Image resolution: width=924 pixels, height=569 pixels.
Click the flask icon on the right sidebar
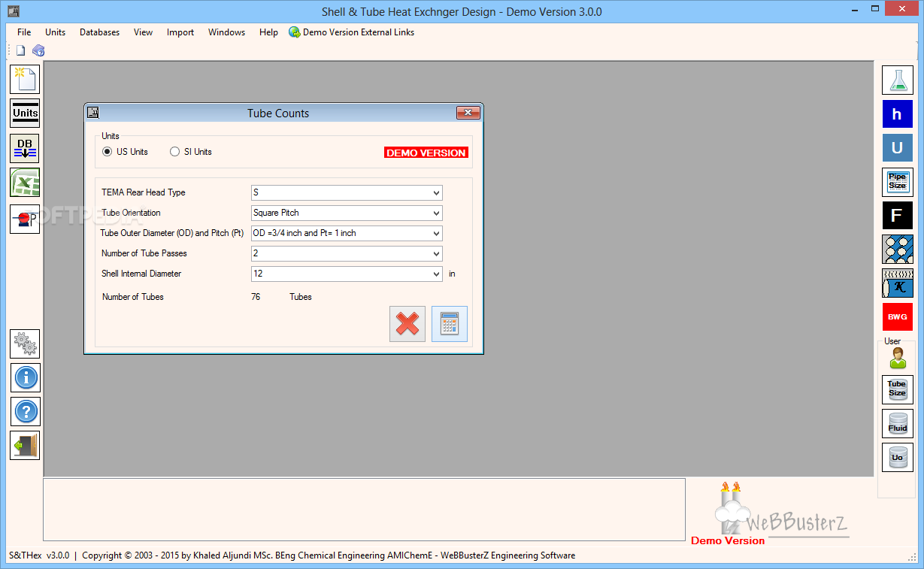[x=898, y=80]
